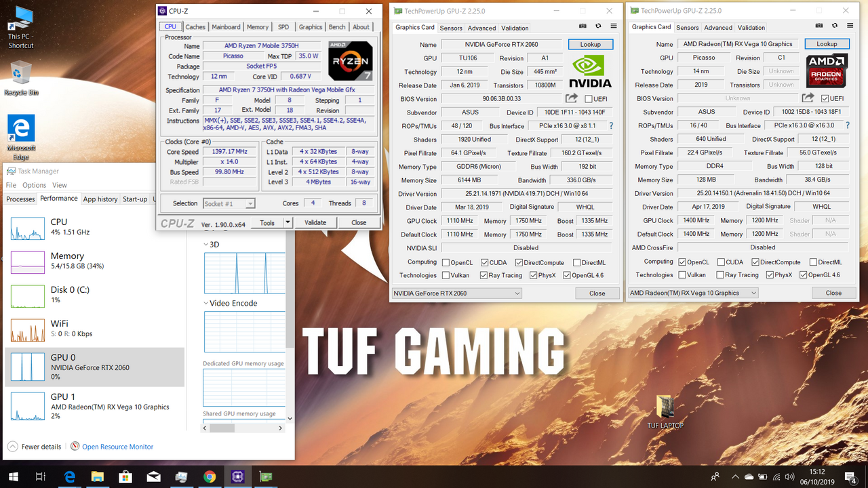The width and height of the screenshot is (868, 488).
Task: Open Google Chrome from the taskbar
Action: click(210, 476)
